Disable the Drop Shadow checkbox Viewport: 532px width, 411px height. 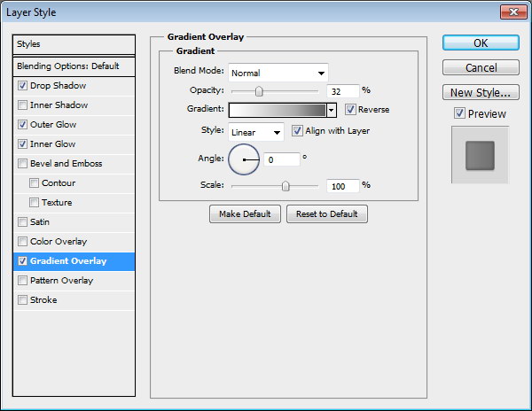click(x=22, y=86)
